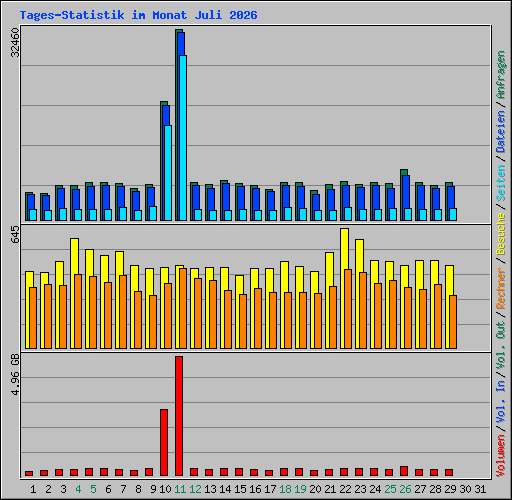Click the cyan Seiten bar for day 10
This screenshot has height=500, width=512.
168,173
